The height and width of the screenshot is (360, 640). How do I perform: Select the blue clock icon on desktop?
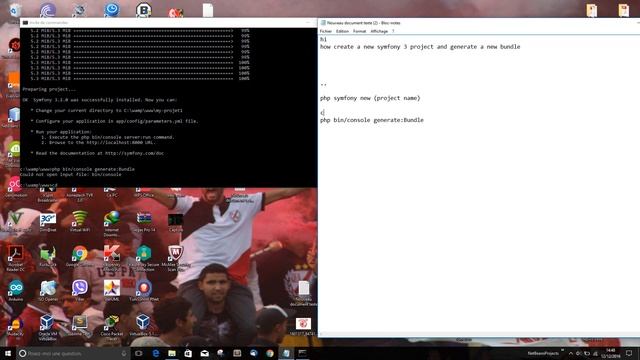[x=112, y=10]
